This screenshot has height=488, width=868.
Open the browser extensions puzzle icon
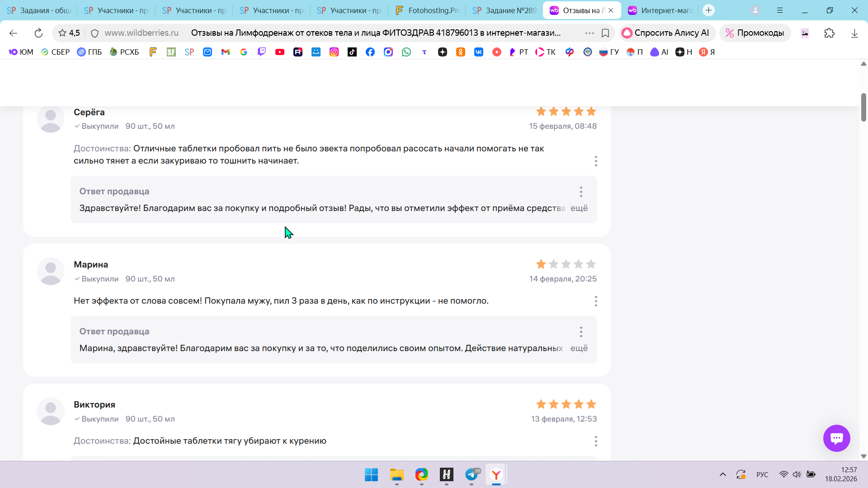coord(829,33)
